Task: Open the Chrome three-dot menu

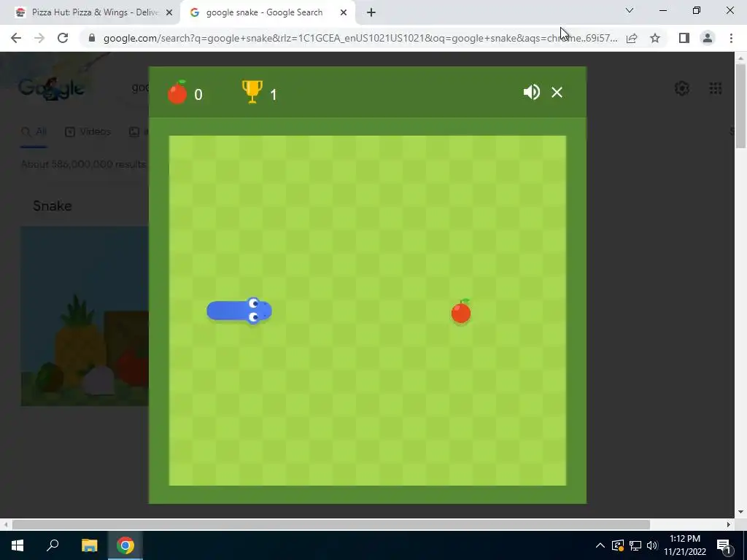Action: pyautogui.click(x=731, y=38)
